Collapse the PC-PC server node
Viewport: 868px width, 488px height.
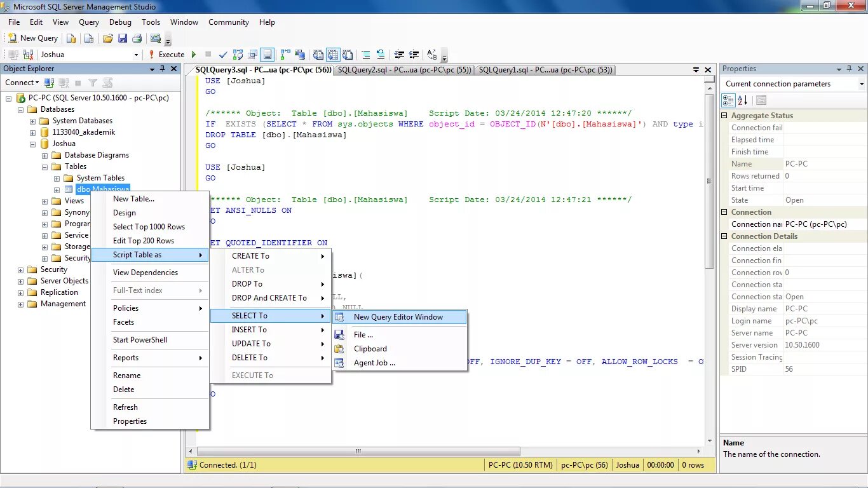(x=8, y=98)
